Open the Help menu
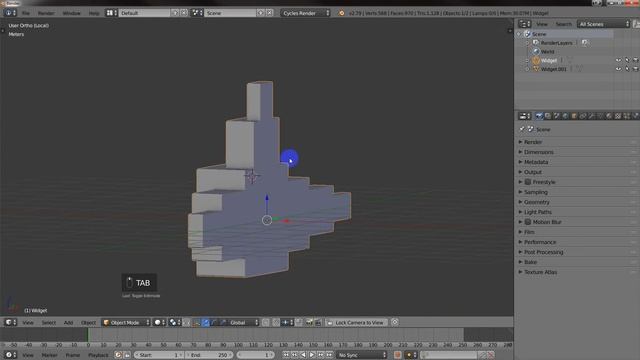The height and width of the screenshot is (360, 640). pos(94,13)
